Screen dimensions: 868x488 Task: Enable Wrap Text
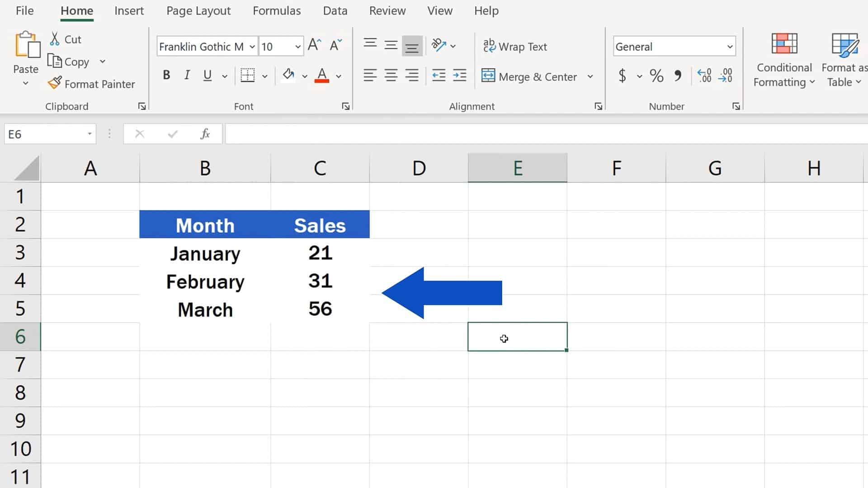(515, 46)
